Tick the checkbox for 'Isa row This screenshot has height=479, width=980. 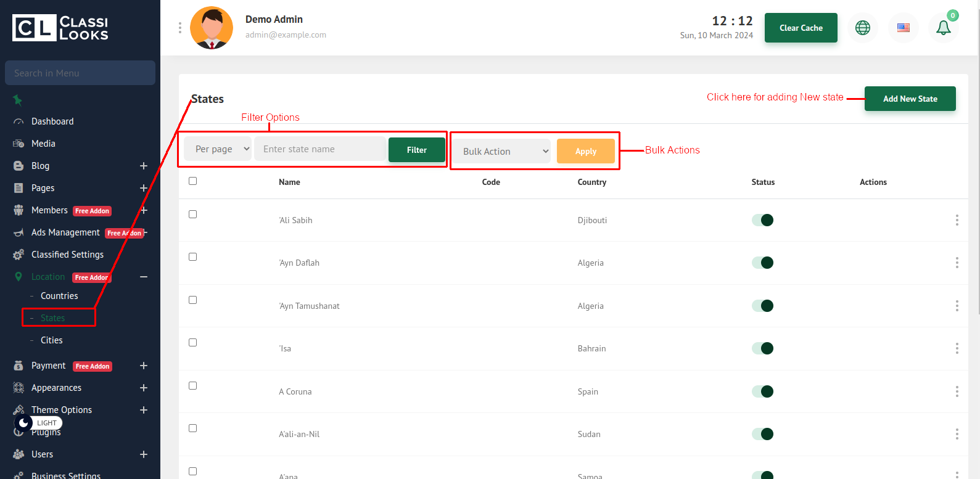(193, 343)
